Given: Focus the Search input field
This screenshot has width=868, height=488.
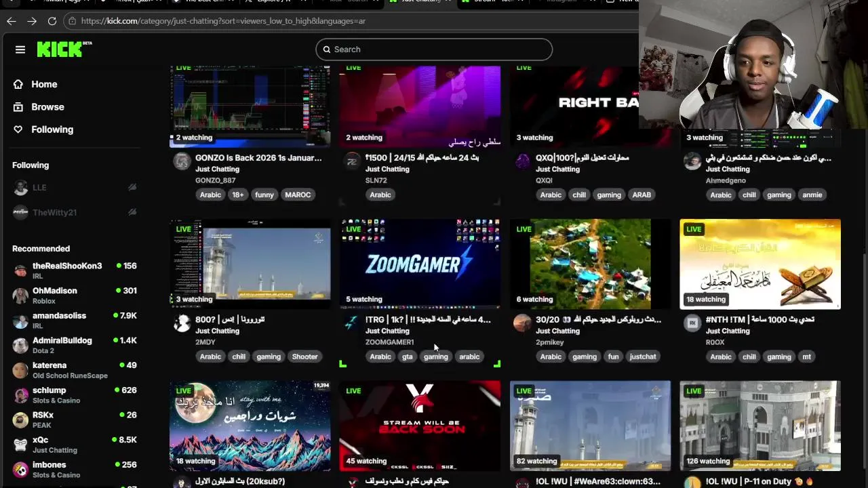Looking at the screenshot, I should pos(434,49).
